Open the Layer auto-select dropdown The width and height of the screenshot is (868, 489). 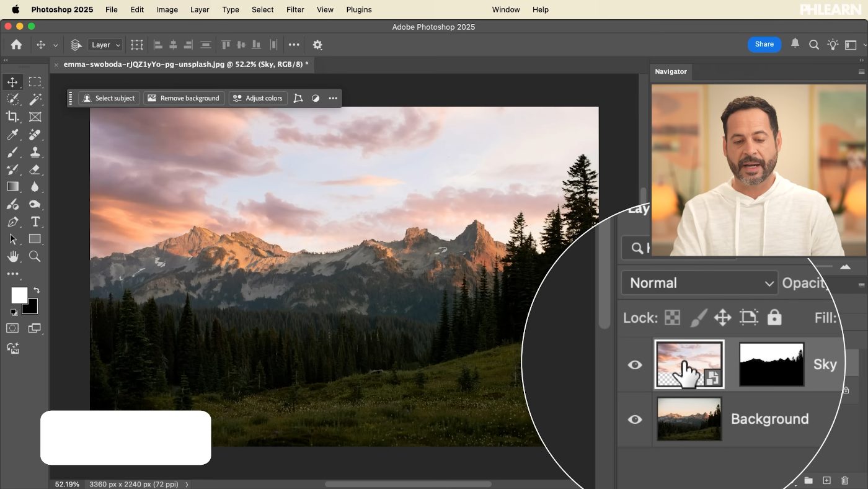pyautogui.click(x=105, y=45)
